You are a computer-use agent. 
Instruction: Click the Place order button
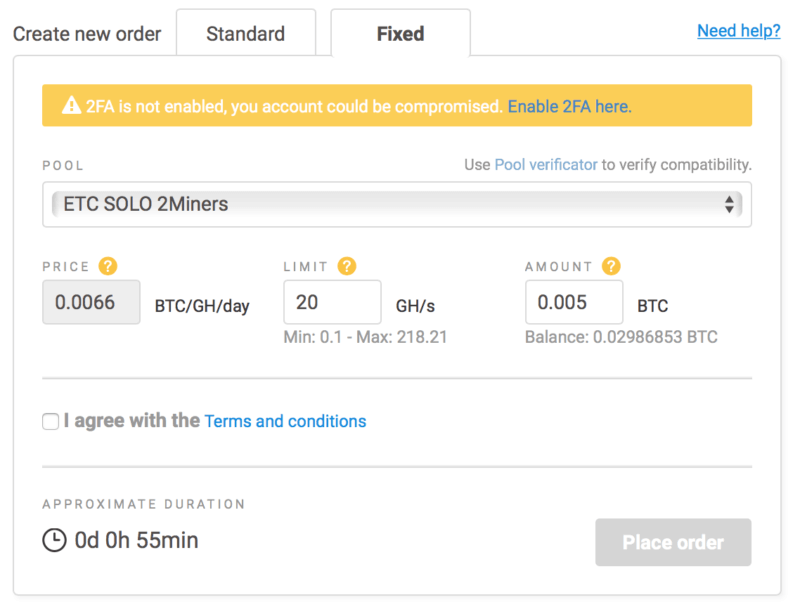pyautogui.click(x=673, y=542)
